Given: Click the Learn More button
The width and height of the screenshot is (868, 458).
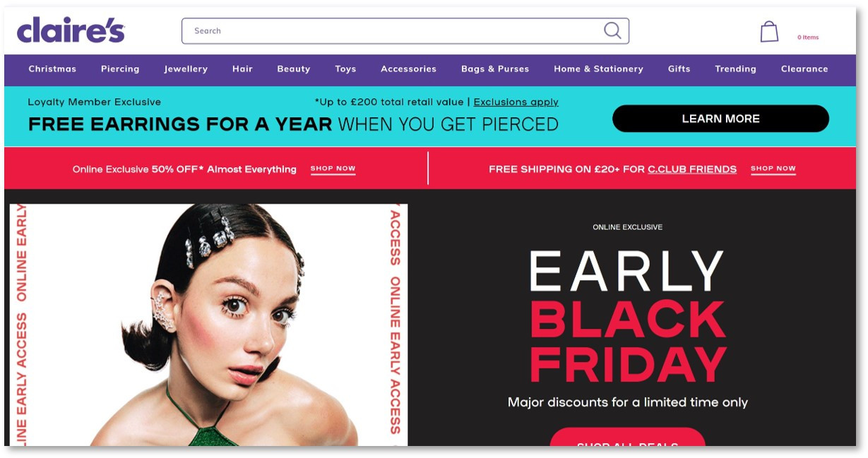Looking at the screenshot, I should click(720, 119).
